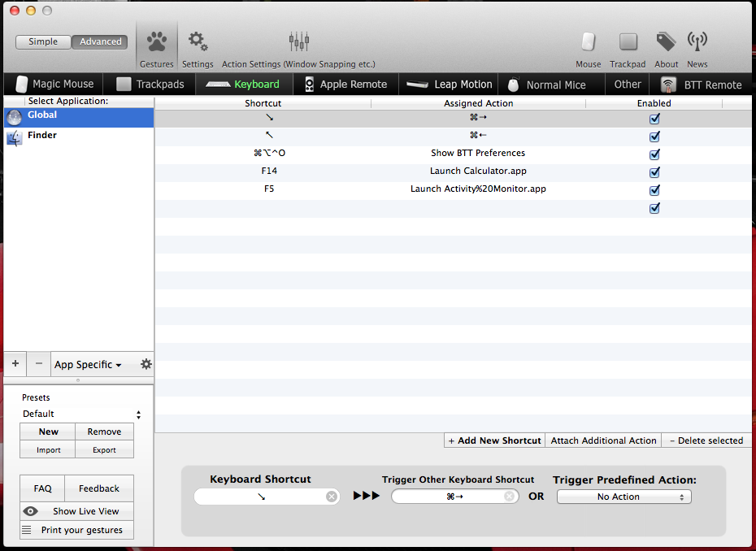
Task: Toggle the empty row's enabled checkbox
Action: (654, 208)
